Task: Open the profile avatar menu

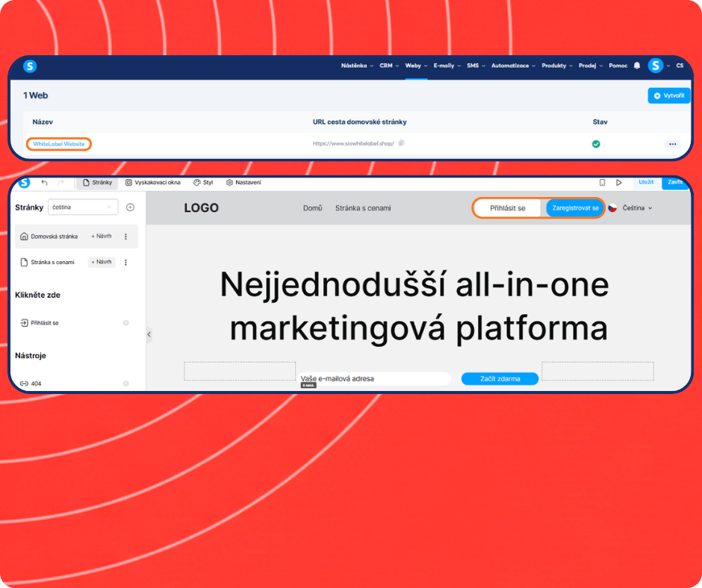Action: click(656, 66)
